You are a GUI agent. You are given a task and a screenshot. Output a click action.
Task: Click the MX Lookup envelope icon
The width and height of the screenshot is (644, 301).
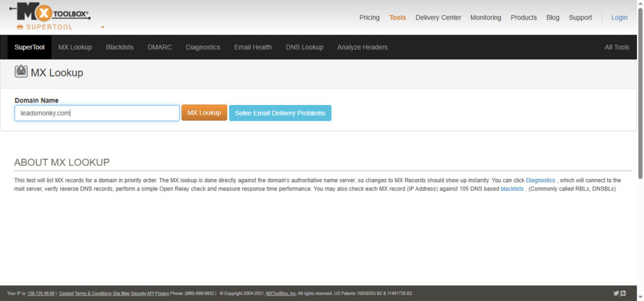click(21, 72)
